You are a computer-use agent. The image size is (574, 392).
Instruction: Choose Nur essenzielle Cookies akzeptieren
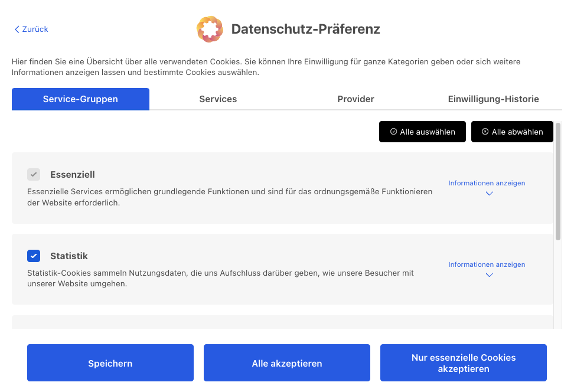click(x=464, y=363)
